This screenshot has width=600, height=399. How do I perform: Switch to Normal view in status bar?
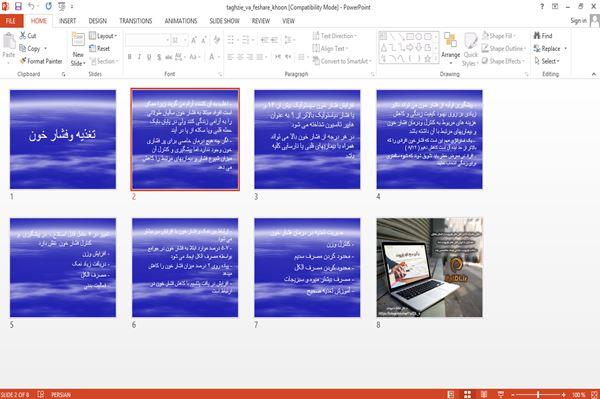451,394
